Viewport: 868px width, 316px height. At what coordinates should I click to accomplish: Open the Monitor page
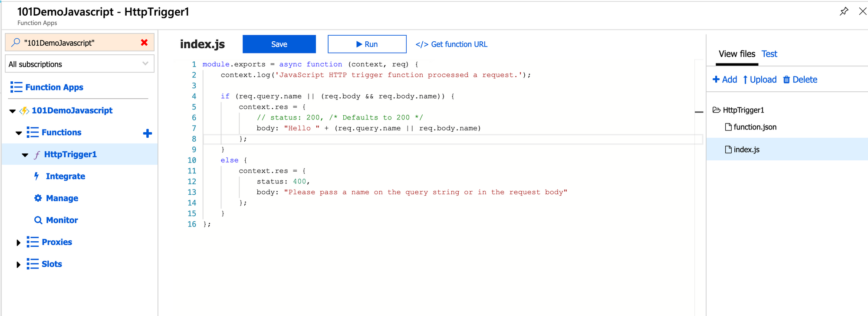click(62, 220)
